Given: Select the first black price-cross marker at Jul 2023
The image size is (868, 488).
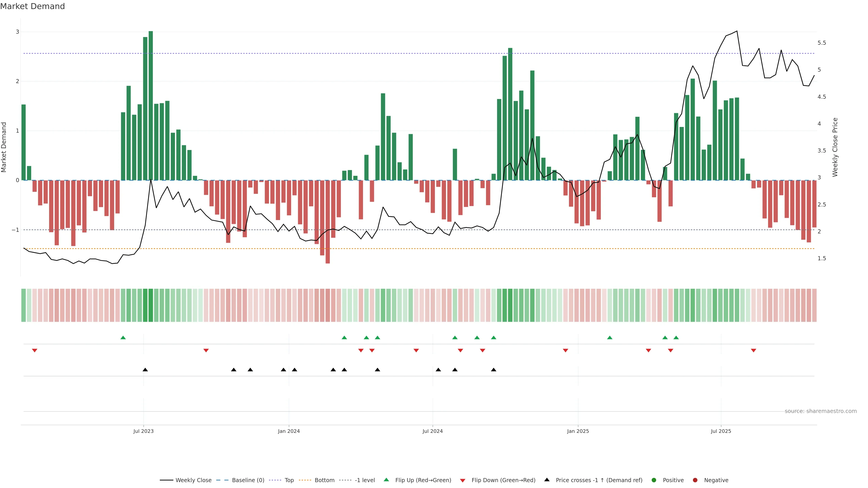Looking at the screenshot, I should tap(145, 370).
